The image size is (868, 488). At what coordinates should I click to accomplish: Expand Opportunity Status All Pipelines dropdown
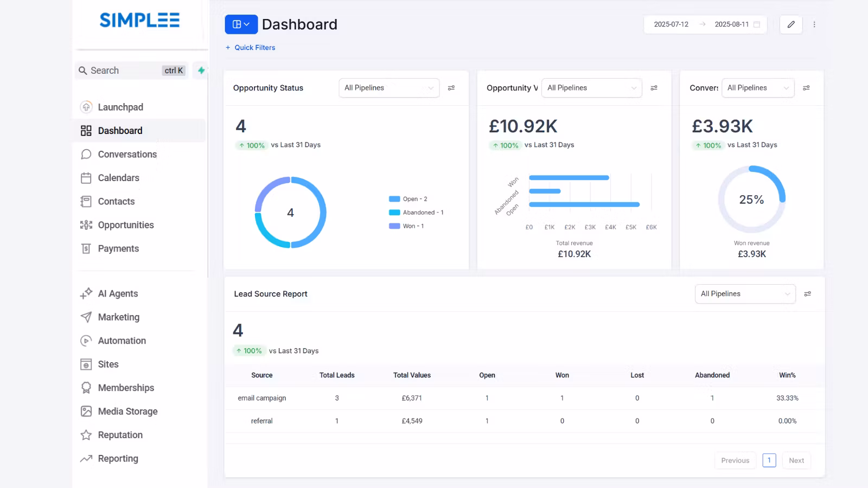[388, 88]
